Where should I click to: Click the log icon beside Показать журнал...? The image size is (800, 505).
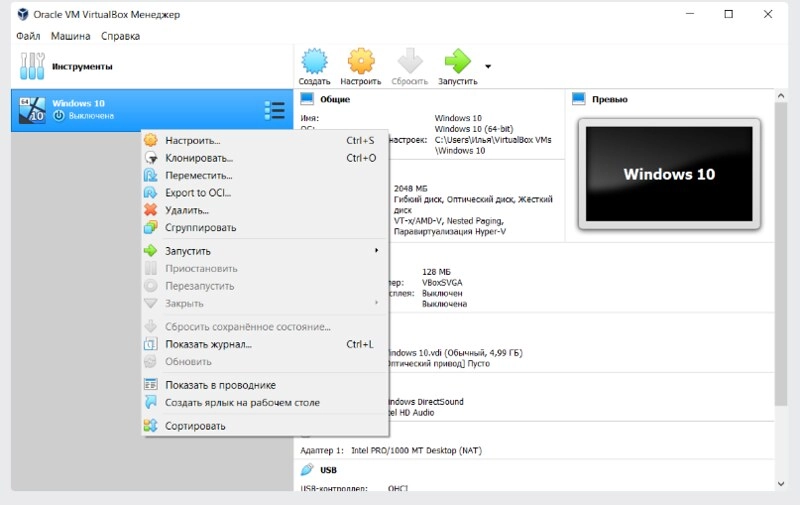tap(151, 344)
